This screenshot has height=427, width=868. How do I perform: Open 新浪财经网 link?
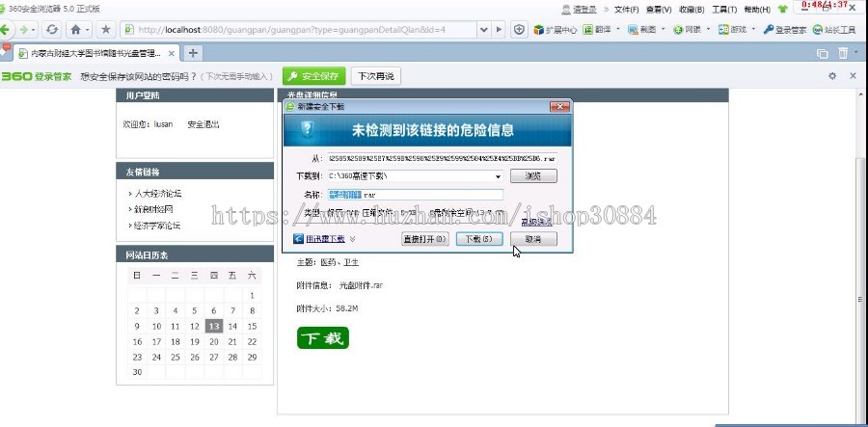pos(153,209)
